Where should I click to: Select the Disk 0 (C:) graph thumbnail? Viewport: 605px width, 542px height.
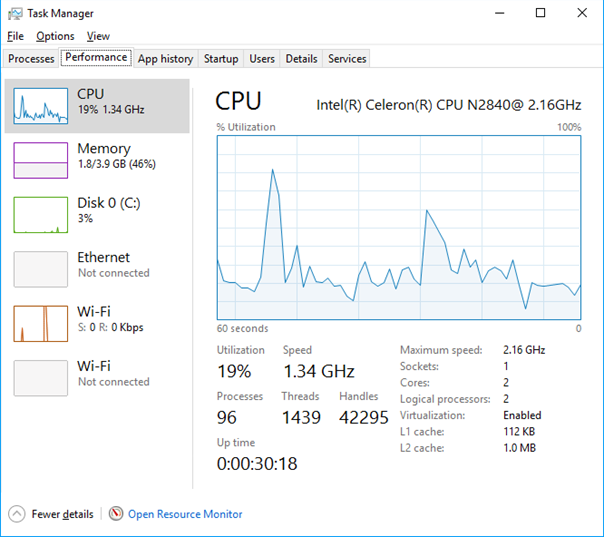coord(40,213)
